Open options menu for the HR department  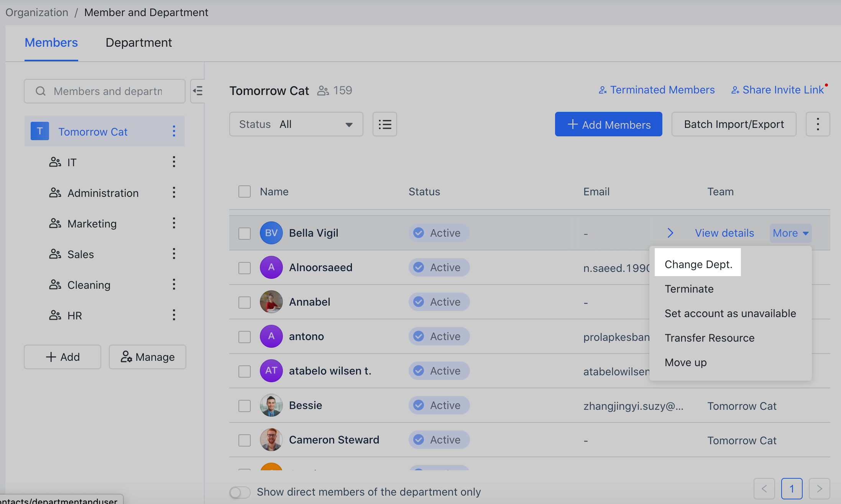click(174, 315)
